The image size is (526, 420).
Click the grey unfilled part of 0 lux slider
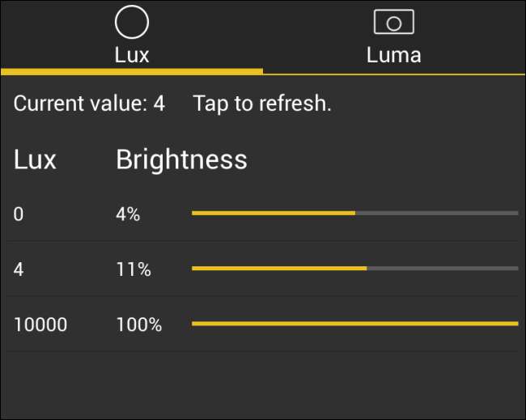[437, 213]
